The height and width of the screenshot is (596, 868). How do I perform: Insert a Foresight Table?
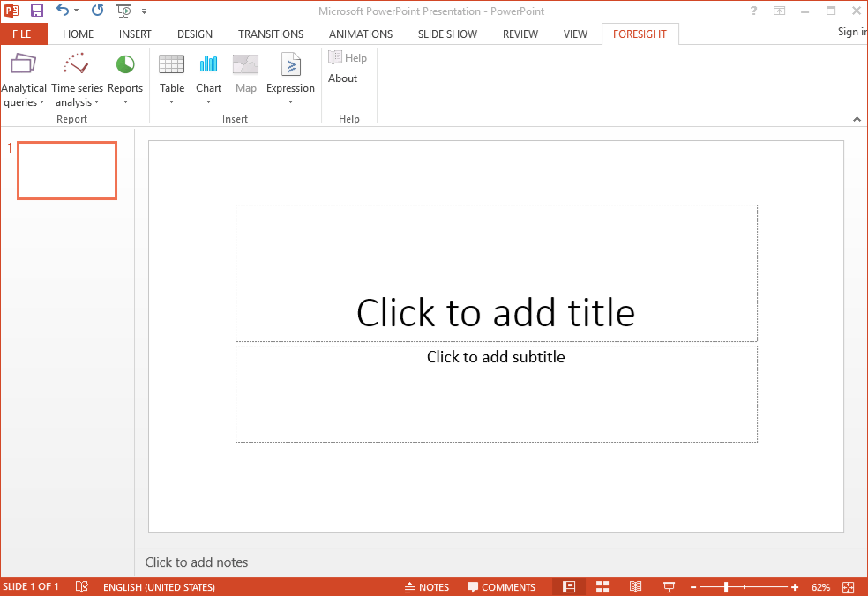(x=172, y=66)
